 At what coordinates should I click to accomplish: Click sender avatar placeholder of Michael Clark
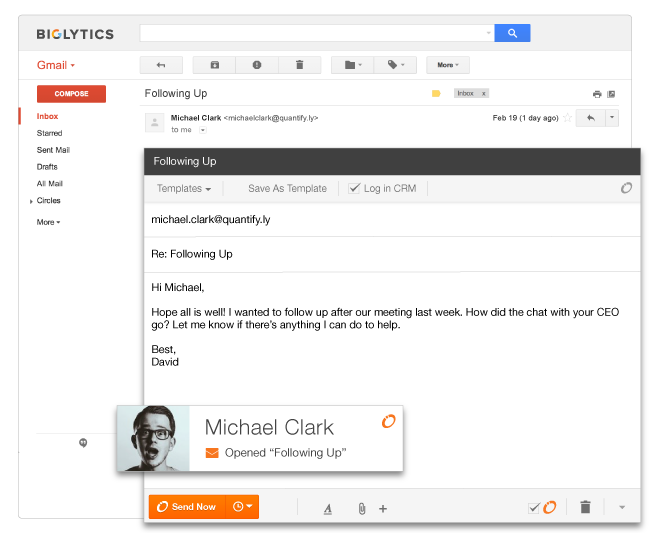click(x=155, y=123)
